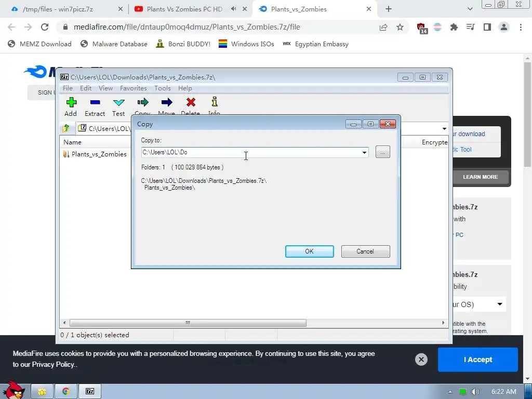Click the Move arrow icon in 7-Zip toolbar

[x=167, y=102]
